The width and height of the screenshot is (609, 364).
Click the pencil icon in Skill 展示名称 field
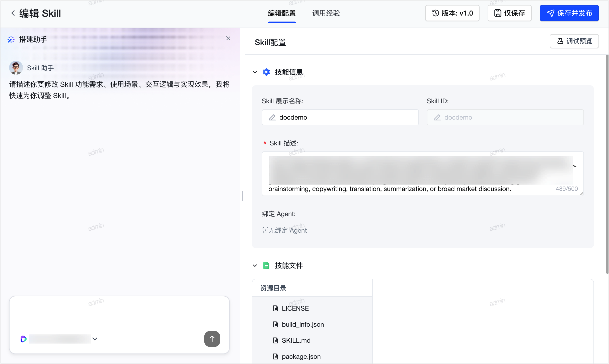pos(272,117)
